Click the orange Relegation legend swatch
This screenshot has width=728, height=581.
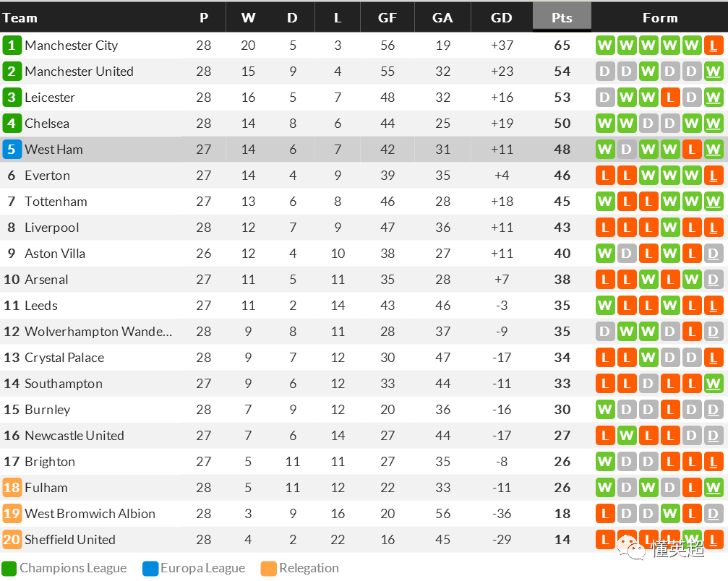click(269, 569)
